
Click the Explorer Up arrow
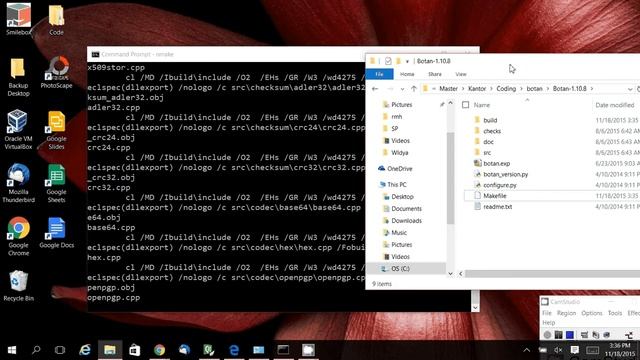click(x=414, y=89)
